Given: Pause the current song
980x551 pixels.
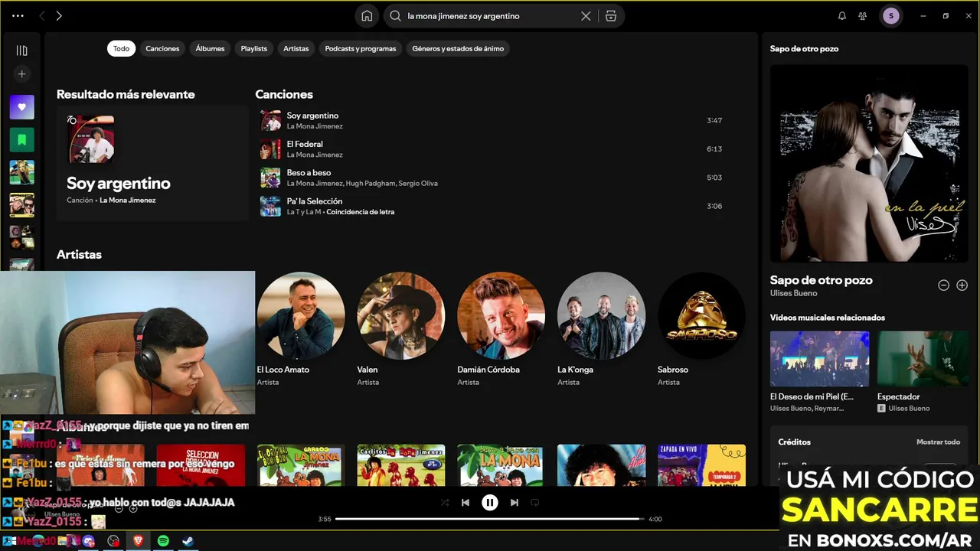Looking at the screenshot, I should [490, 503].
